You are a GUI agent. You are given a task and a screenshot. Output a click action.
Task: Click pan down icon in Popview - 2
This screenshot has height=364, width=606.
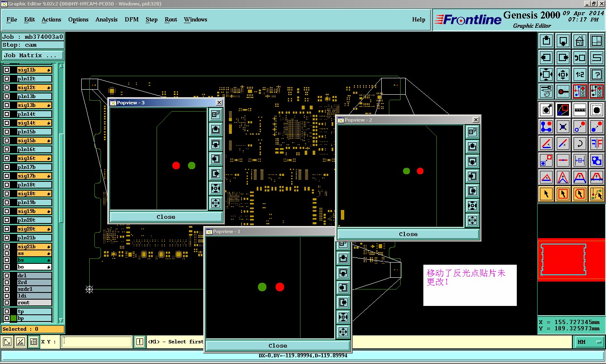tap(472, 161)
